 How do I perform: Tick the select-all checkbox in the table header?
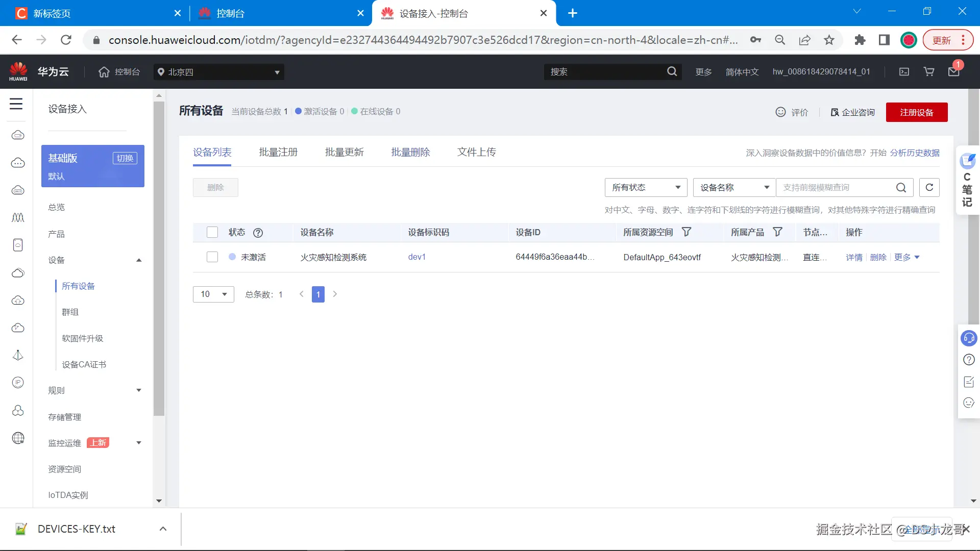[x=212, y=232]
